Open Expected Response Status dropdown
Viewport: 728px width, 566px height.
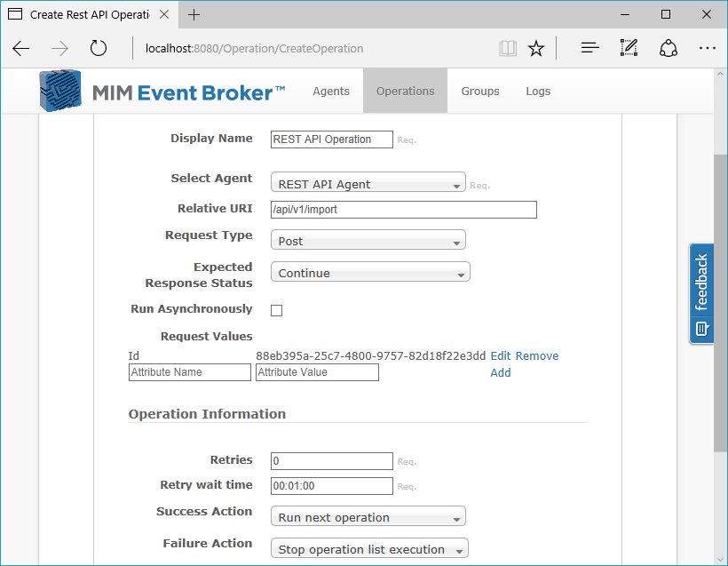point(370,271)
